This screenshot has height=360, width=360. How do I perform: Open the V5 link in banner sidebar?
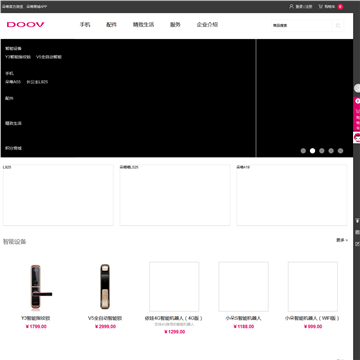pos(49,57)
